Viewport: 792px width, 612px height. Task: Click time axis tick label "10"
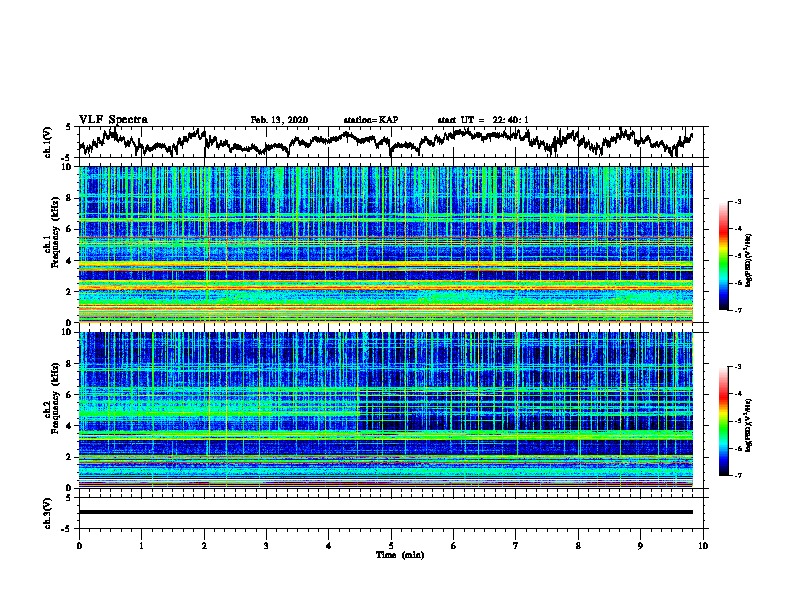703,546
